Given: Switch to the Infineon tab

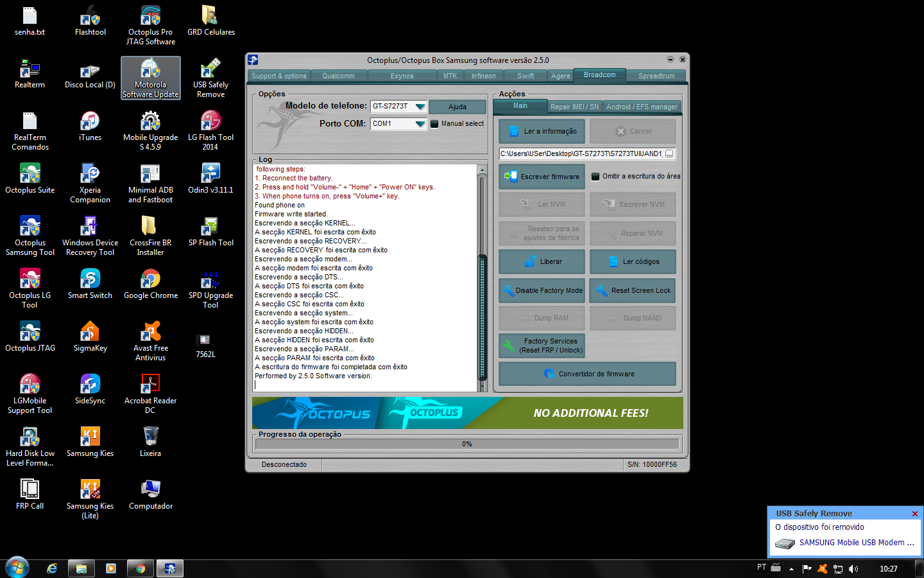Looking at the screenshot, I should pyautogui.click(x=484, y=76).
